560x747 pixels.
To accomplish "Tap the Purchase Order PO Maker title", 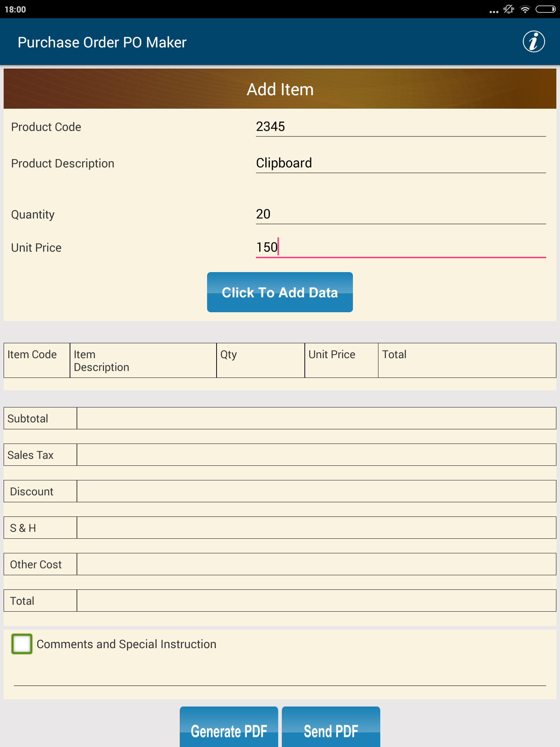I will click(102, 42).
